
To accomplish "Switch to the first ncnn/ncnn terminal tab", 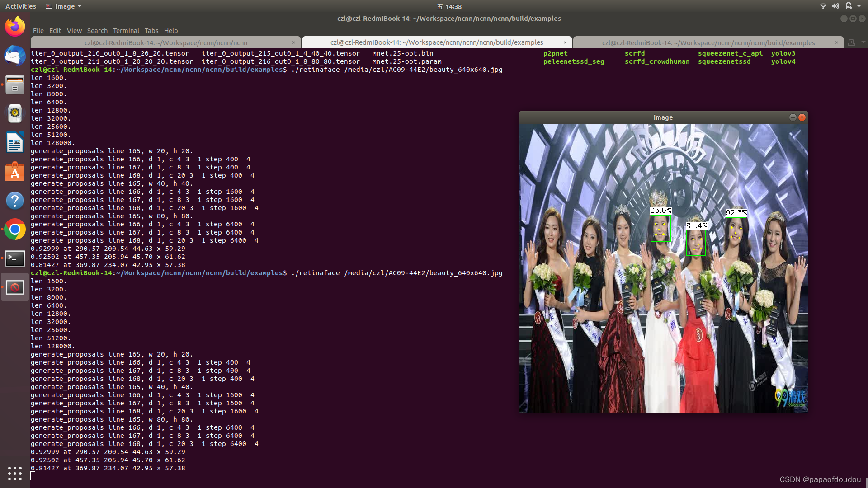I will [165, 43].
